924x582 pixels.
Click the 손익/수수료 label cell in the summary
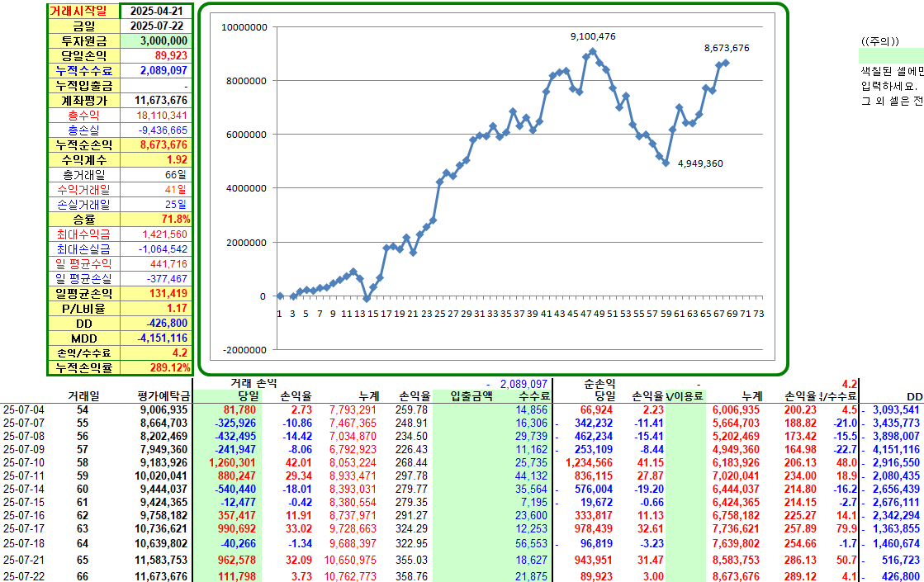[x=83, y=353]
